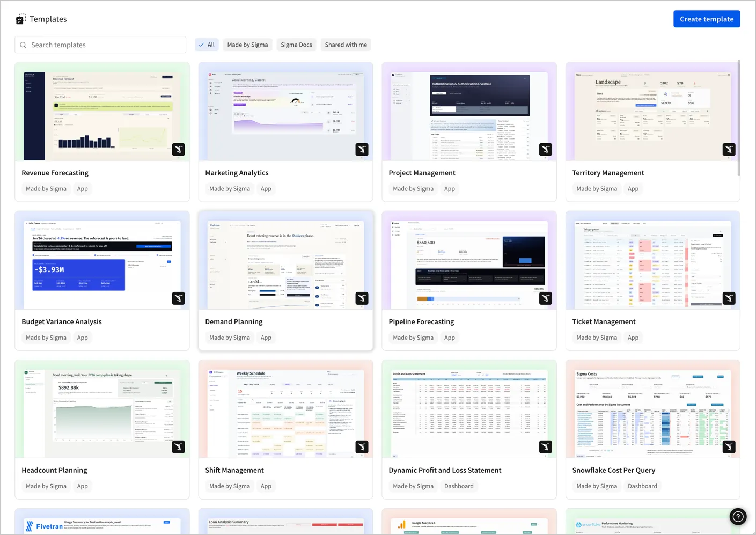Click Sigma badge on Project Management thumbnail
Viewport: 756px width, 535px height.
[x=546, y=149]
